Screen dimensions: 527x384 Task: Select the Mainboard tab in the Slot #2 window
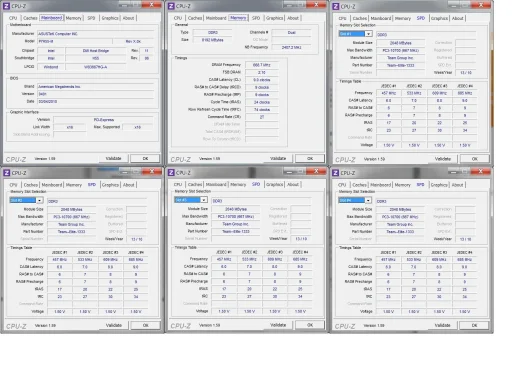[x=51, y=185]
